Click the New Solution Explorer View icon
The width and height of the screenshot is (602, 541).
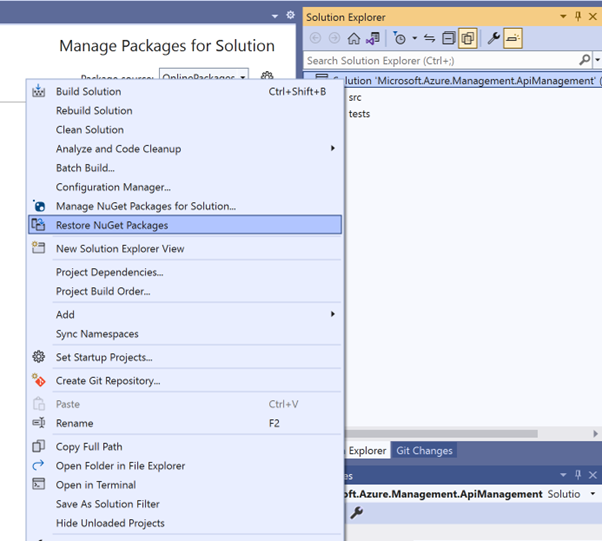(x=38, y=248)
